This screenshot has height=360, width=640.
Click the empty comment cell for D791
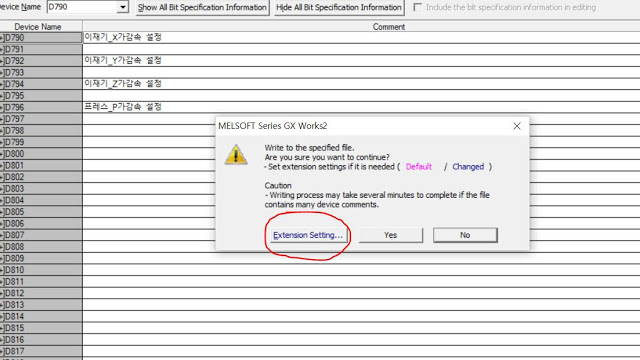tap(361, 49)
